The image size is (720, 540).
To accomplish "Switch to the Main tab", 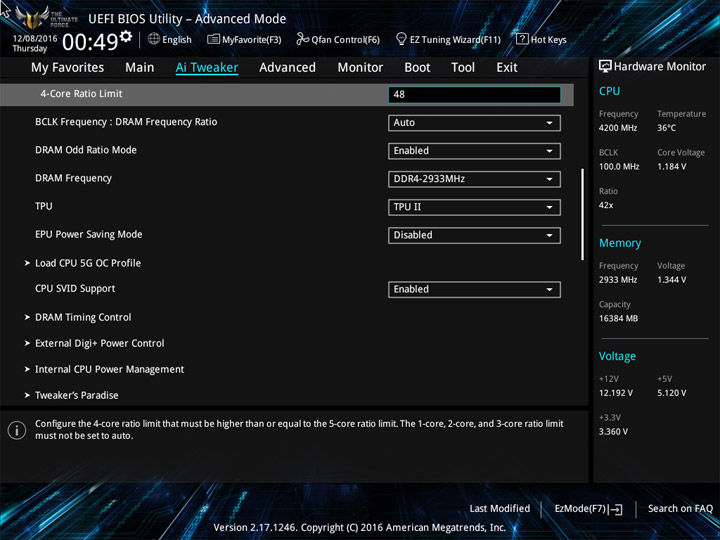I will (x=140, y=68).
